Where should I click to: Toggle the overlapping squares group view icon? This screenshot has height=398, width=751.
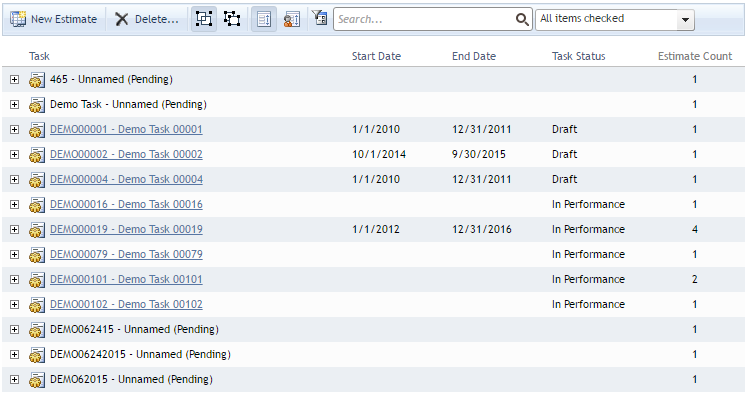(x=204, y=19)
